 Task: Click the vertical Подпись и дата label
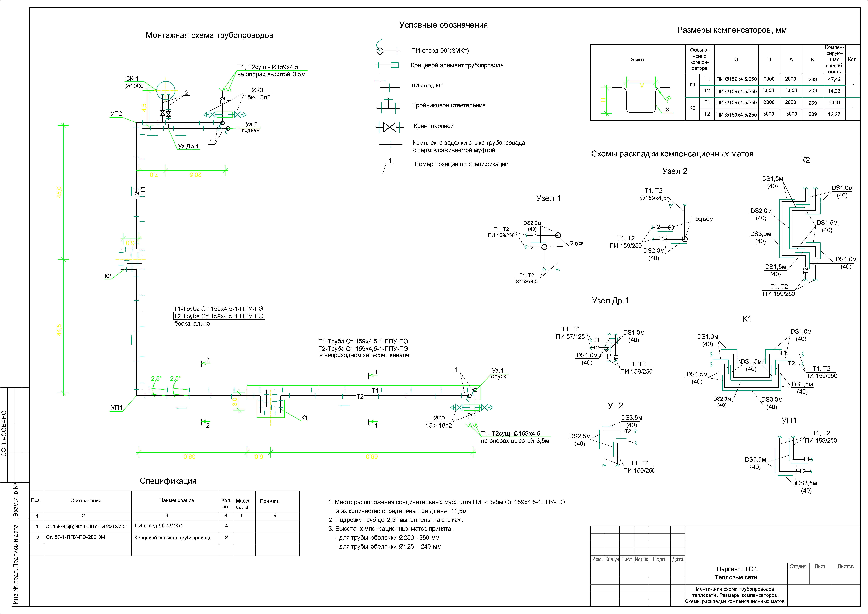(x=16, y=546)
